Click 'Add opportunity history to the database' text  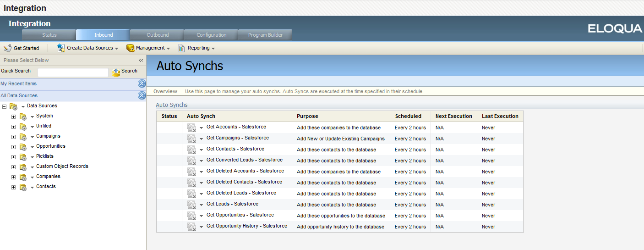coord(340,227)
